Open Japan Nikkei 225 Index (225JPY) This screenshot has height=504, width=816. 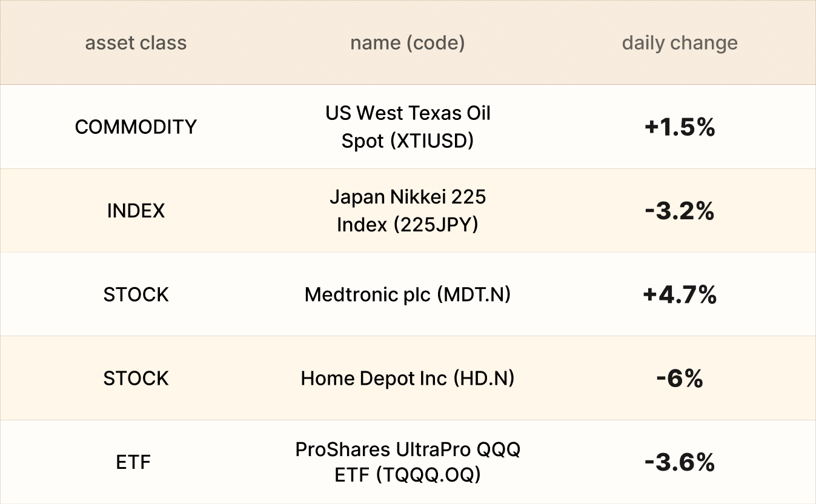coord(407,211)
